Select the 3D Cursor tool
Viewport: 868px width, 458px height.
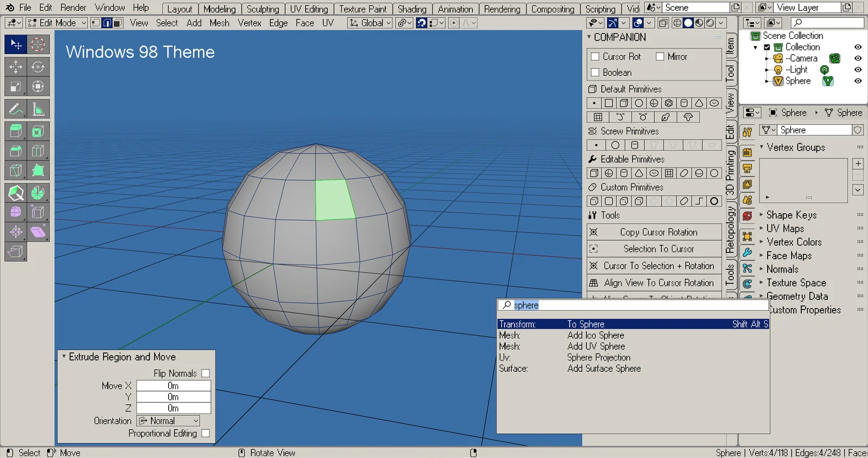(37, 44)
